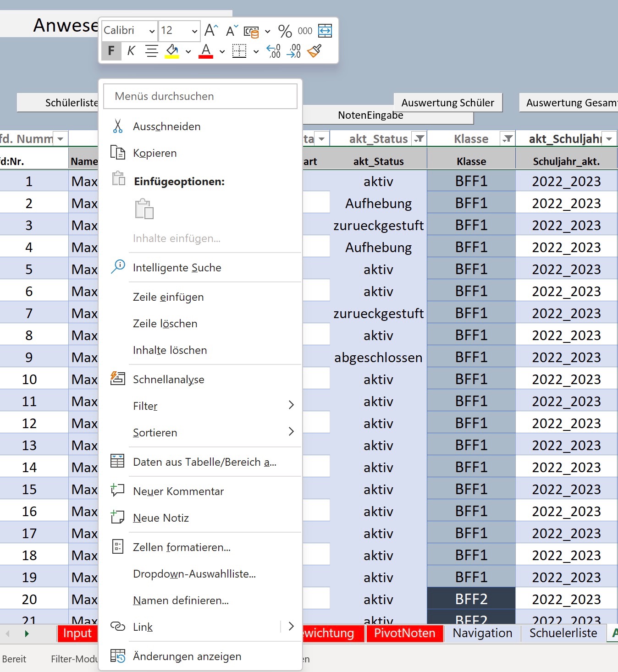Select the Format Painter brush icon

[315, 51]
